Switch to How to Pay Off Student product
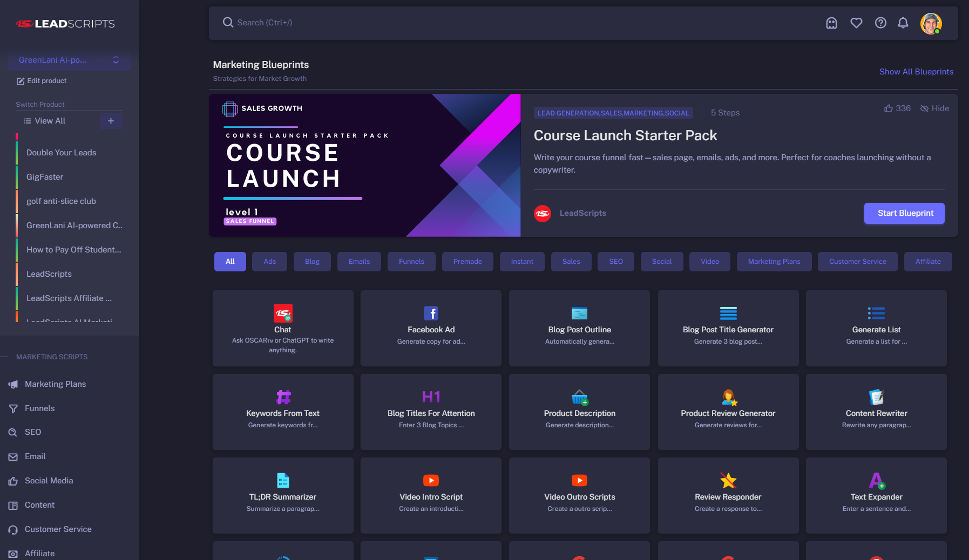This screenshot has height=560, width=969. point(70,250)
